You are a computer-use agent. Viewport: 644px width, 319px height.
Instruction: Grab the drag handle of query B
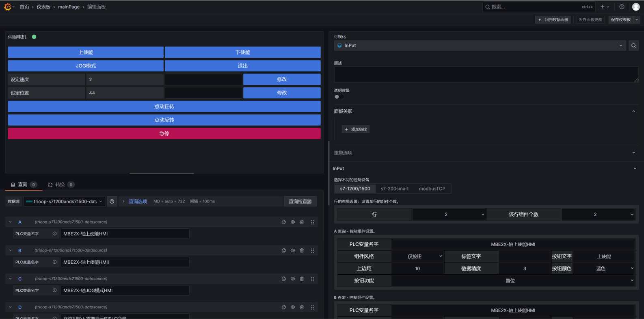click(x=312, y=251)
